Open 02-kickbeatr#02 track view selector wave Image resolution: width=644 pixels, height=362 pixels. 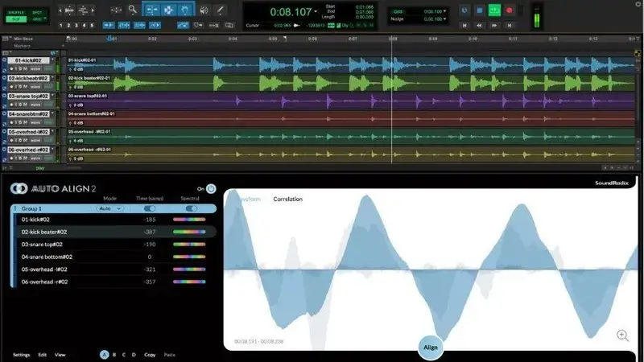[x=35, y=87]
